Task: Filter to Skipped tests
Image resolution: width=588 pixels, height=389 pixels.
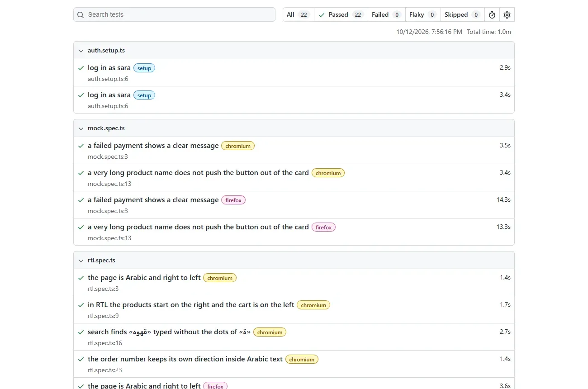Action: (462, 15)
